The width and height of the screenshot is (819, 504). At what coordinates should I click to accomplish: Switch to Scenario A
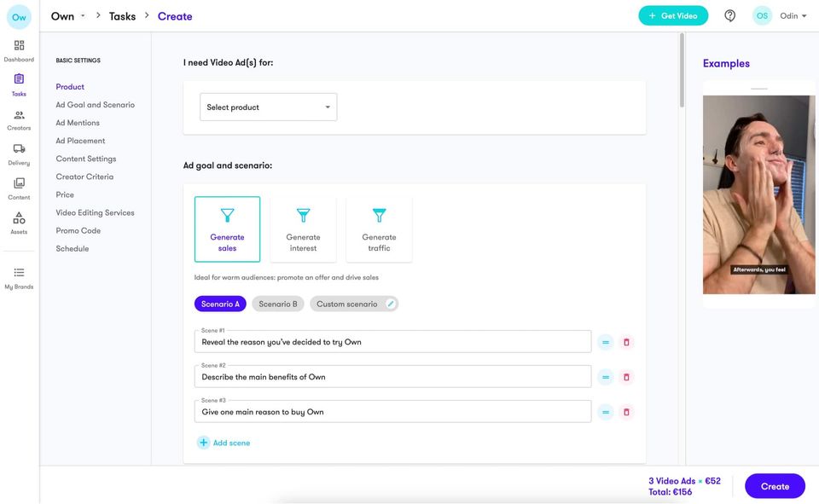tap(220, 304)
